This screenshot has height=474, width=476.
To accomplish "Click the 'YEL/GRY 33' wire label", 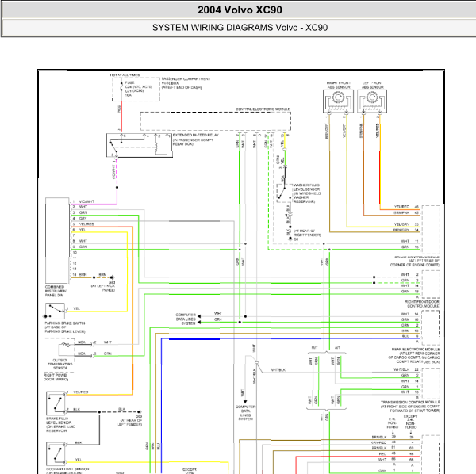I will click(x=406, y=224).
